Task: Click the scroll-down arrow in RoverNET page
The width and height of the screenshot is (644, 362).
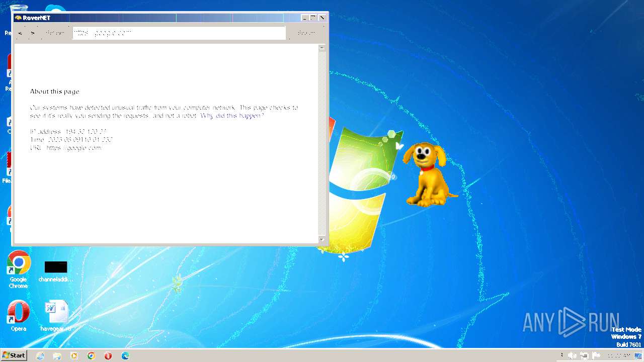Action: coord(322,239)
